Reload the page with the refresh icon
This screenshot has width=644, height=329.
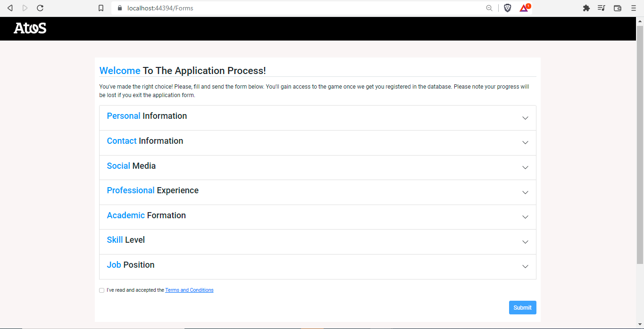pyautogui.click(x=40, y=8)
